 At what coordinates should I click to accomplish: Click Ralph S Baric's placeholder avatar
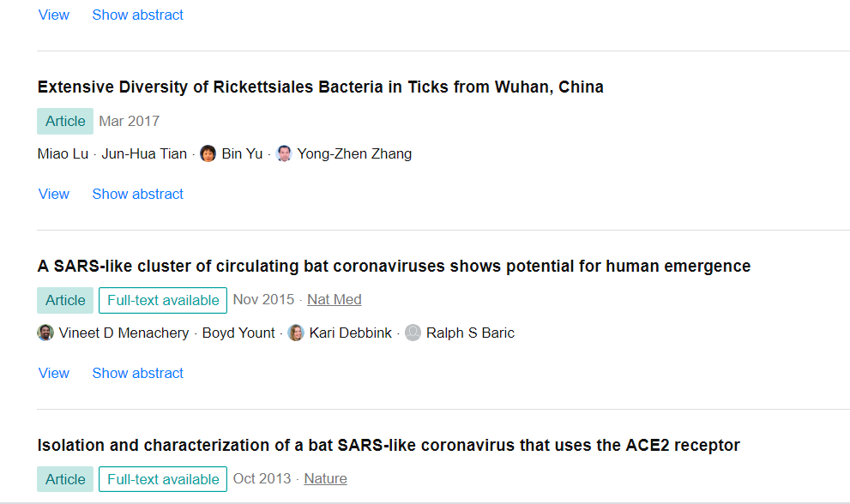coord(413,333)
